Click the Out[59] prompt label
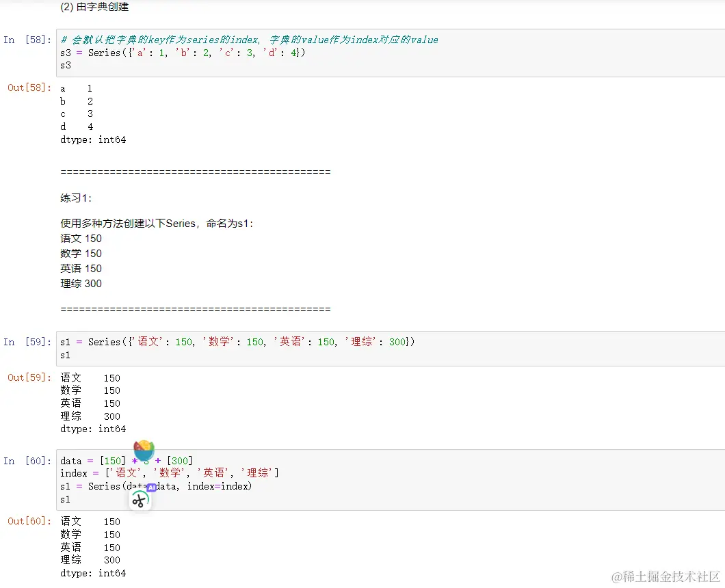 pos(29,377)
